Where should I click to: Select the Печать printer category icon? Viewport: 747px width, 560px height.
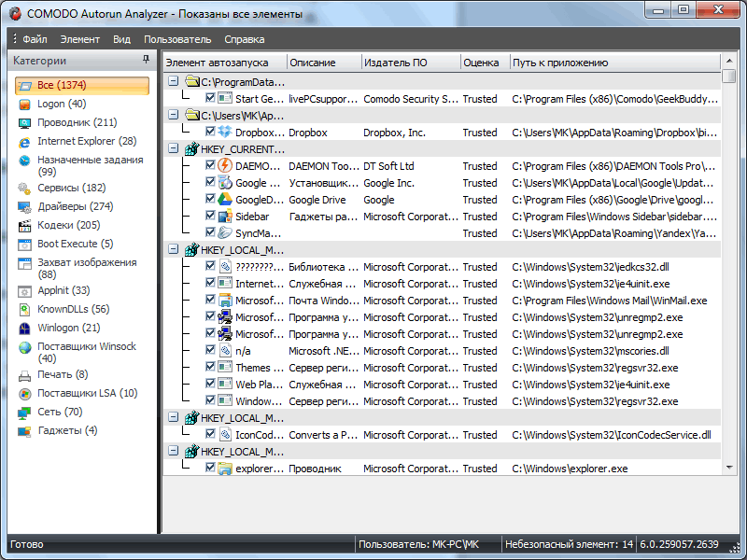(x=24, y=375)
